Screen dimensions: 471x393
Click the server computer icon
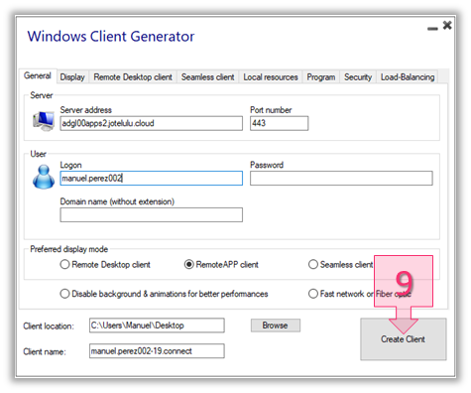point(44,121)
